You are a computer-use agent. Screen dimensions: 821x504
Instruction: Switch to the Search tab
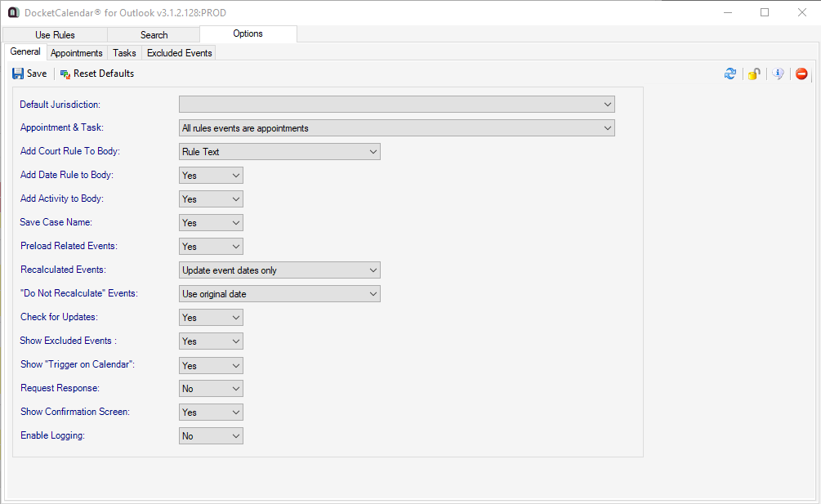[x=154, y=35]
